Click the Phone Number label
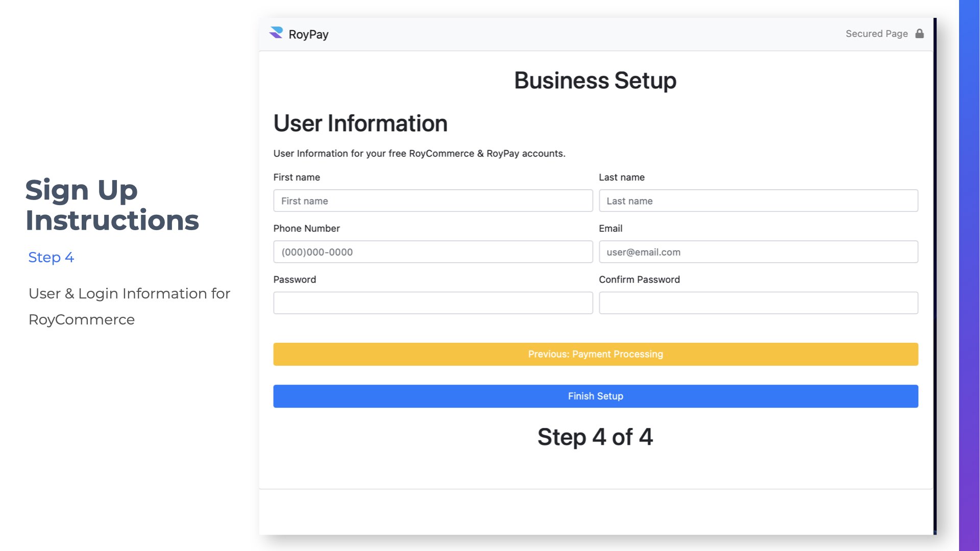The image size is (980, 551). pyautogui.click(x=306, y=229)
